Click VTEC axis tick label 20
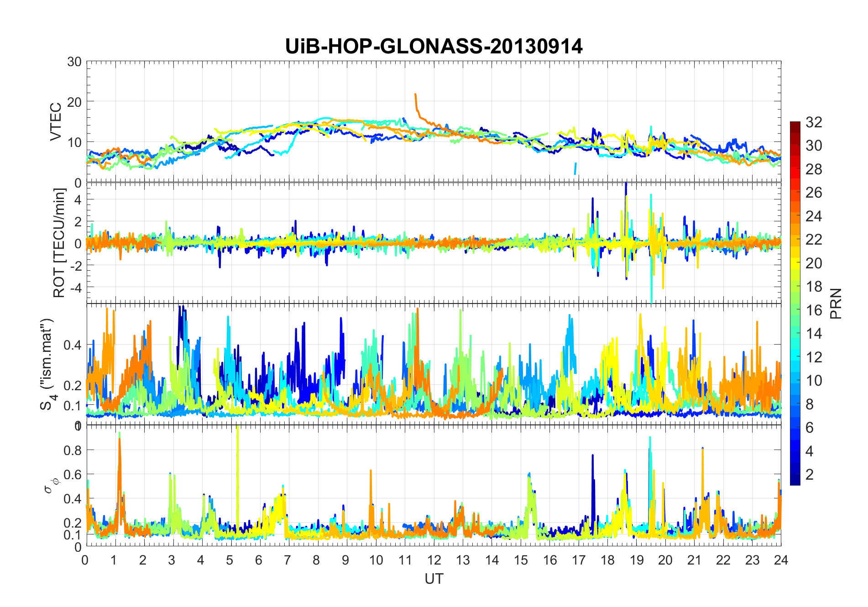 point(74,102)
